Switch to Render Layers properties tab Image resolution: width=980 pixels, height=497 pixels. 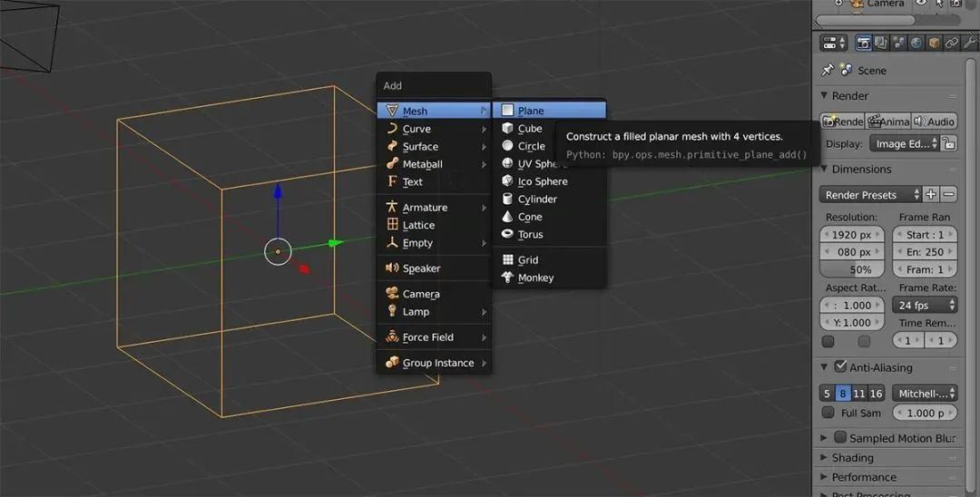[x=881, y=44]
